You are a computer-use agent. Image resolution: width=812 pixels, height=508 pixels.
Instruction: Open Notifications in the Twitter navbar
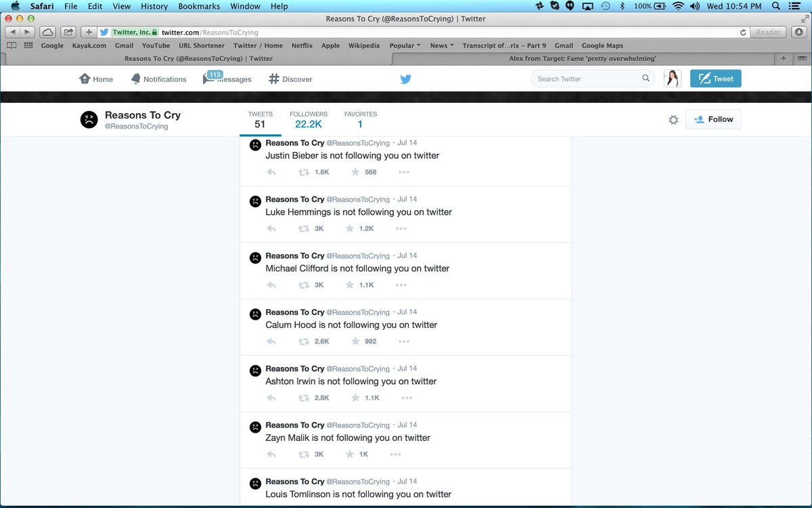click(157, 79)
